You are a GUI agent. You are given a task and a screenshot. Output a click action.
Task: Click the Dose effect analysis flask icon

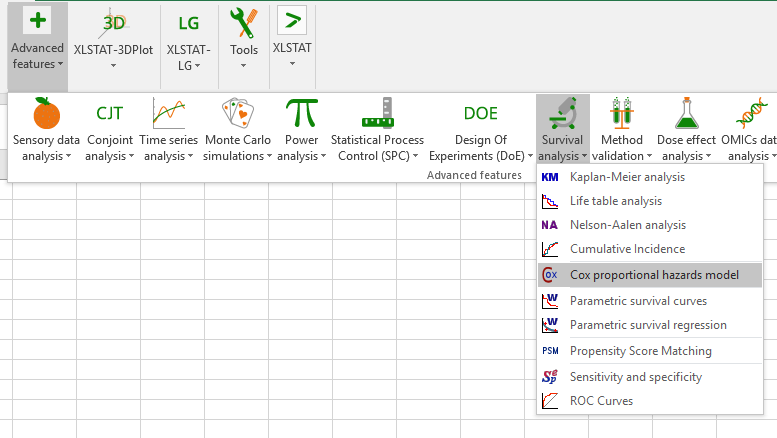pos(686,113)
